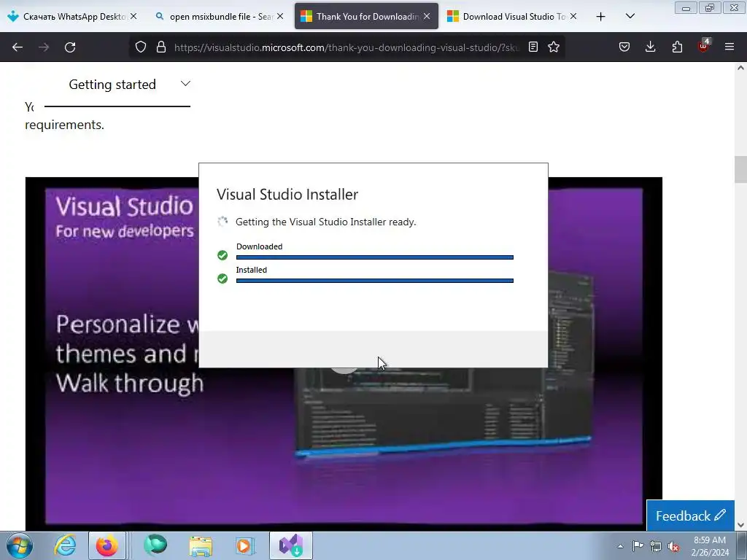The width and height of the screenshot is (747, 560).
Task: Switch to the open msixbundle file search tab
Action: click(x=219, y=17)
